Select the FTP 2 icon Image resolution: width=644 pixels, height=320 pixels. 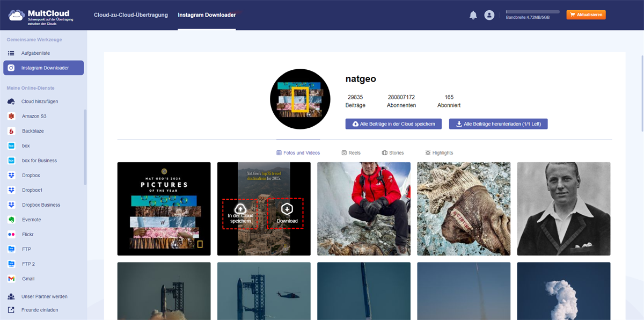pos(11,264)
